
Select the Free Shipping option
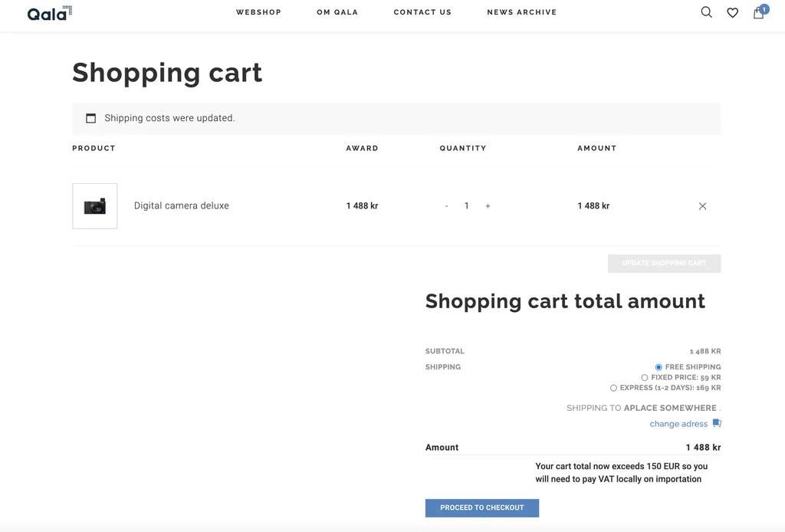pyautogui.click(x=659, y=367)
